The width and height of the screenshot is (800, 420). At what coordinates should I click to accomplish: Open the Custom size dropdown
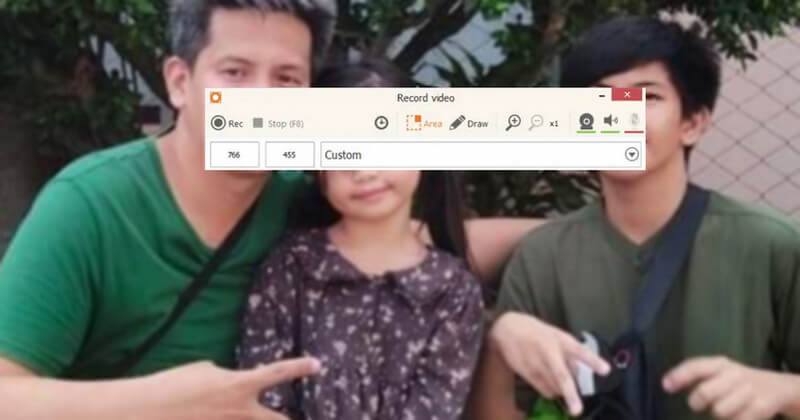pos(480,155)
